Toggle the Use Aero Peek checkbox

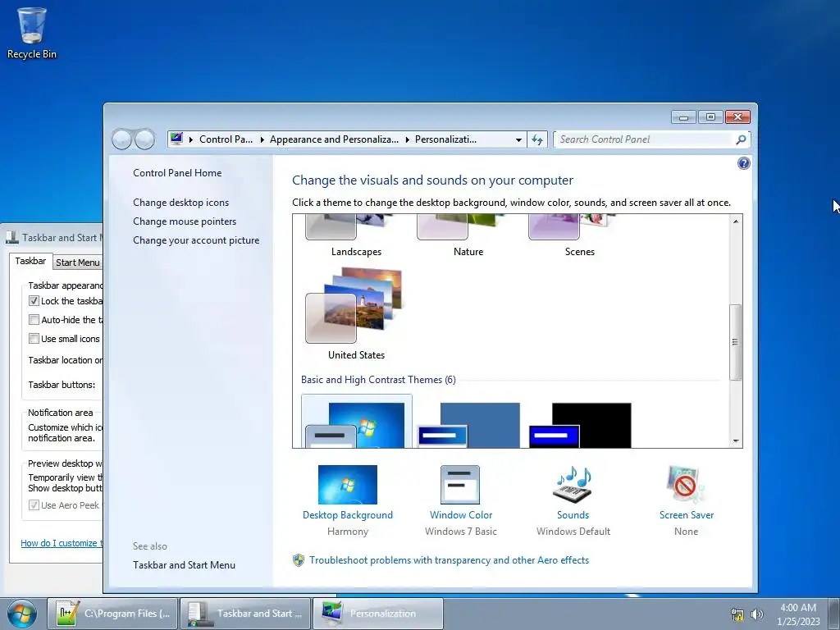[x=34, y=505]
